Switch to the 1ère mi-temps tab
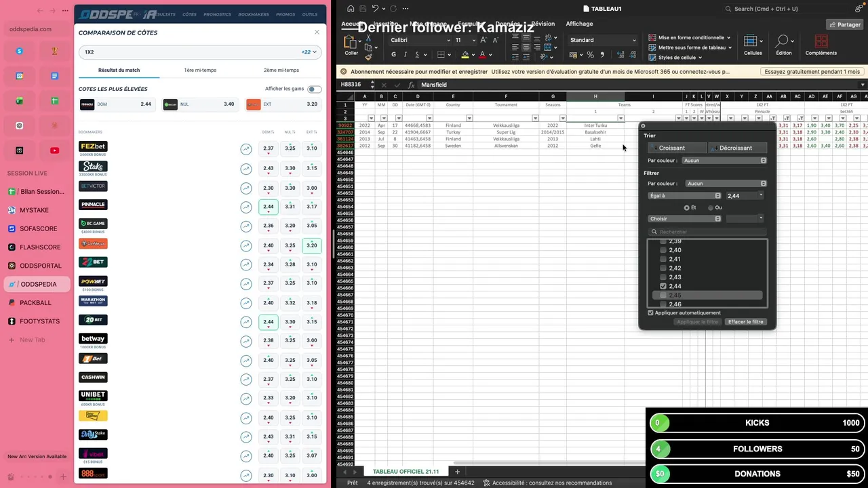This screenshot has width=868, height=488. coord(200,70)
